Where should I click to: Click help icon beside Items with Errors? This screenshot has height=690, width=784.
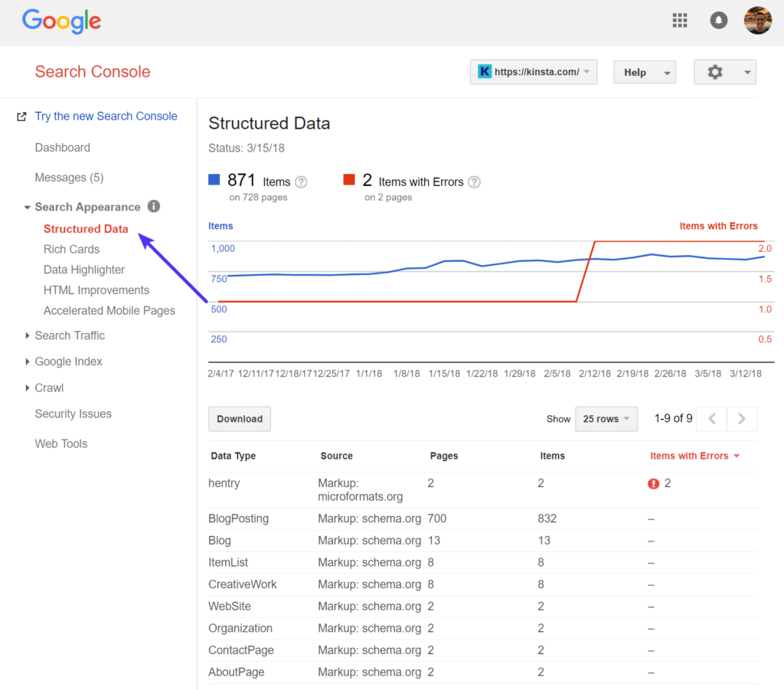coord(475,182)
